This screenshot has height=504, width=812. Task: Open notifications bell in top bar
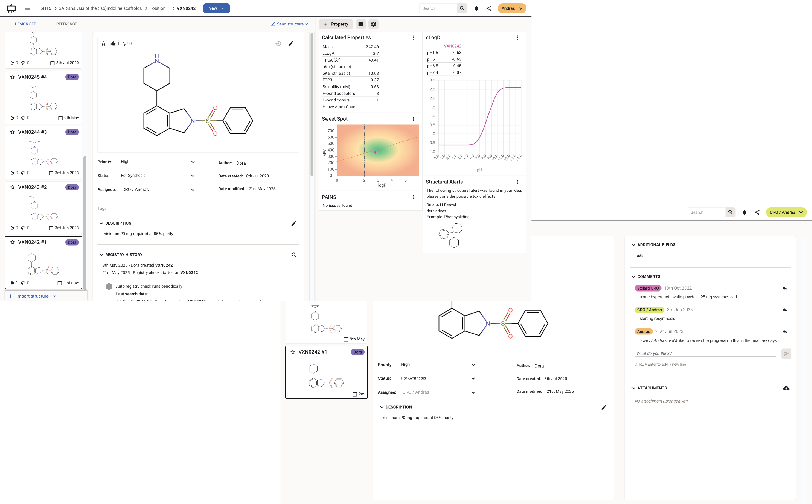coord(476,8)
